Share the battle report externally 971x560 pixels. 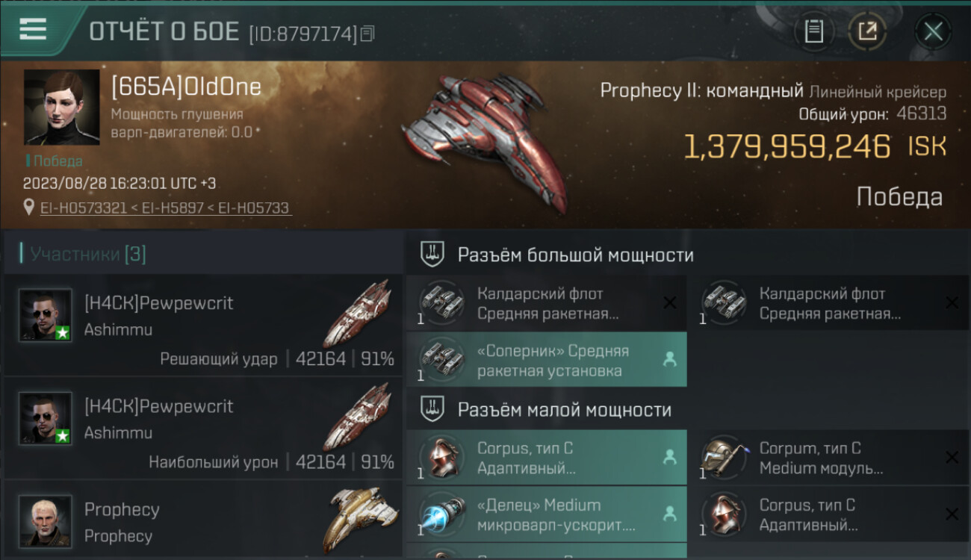[867, 31]
